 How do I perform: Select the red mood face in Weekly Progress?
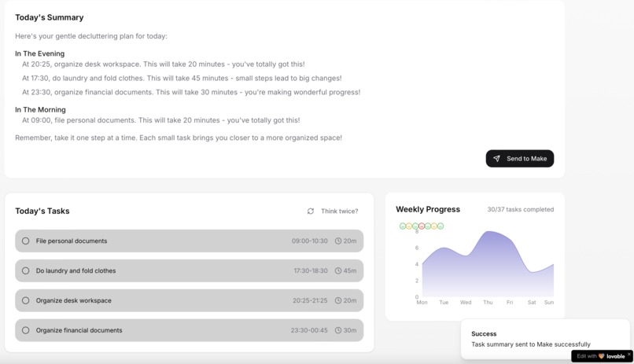pyautogui.click(x=422, y=226)
